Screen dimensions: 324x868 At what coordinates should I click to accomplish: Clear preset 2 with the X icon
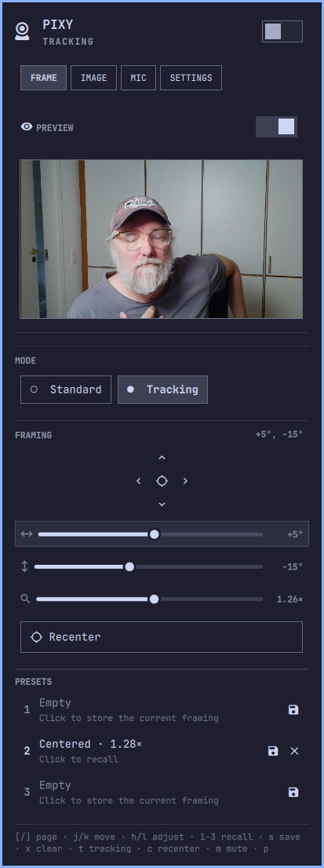pyautogui.click(x=295, y=751)
